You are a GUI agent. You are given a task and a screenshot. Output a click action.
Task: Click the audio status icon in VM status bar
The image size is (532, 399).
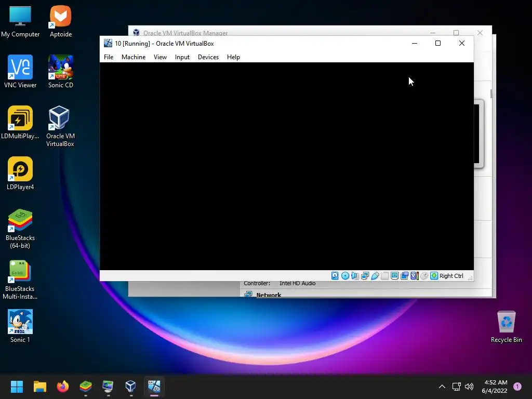click(355, 276)
